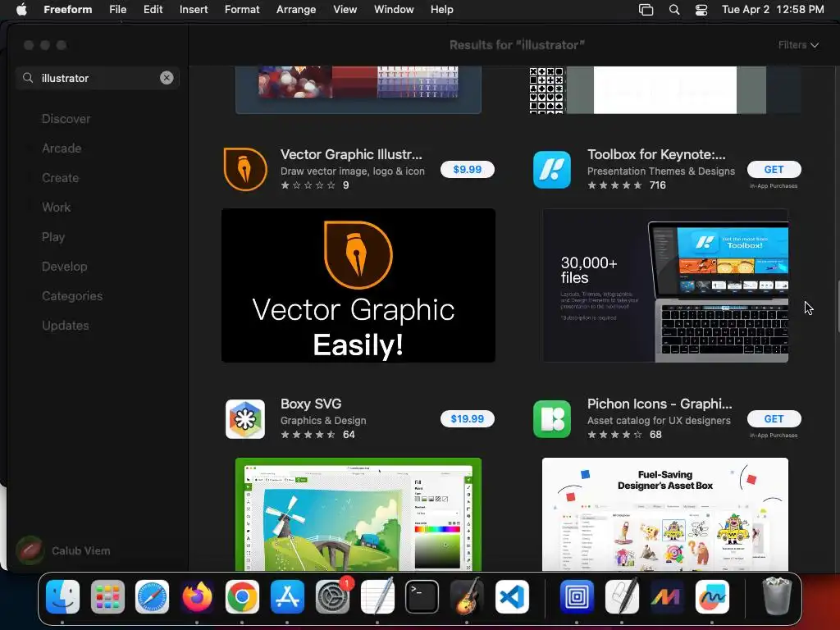Click the menu bar date and time

click(x=773, y=9)
